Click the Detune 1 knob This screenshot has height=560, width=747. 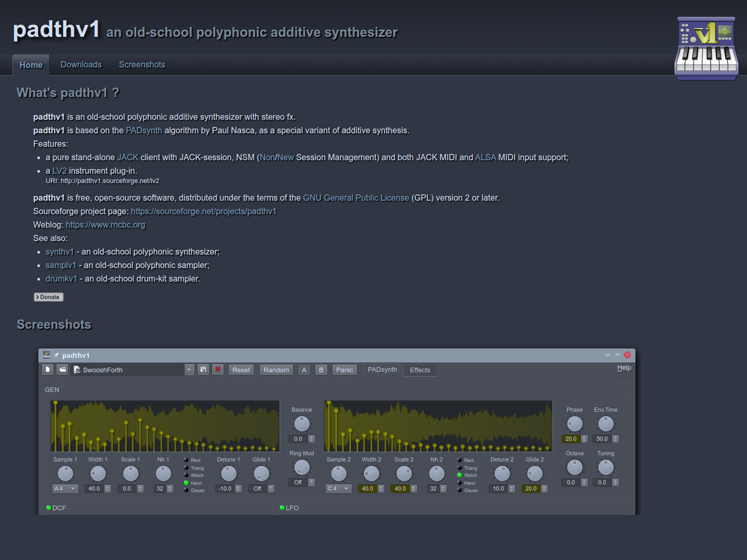coord(229,473)
